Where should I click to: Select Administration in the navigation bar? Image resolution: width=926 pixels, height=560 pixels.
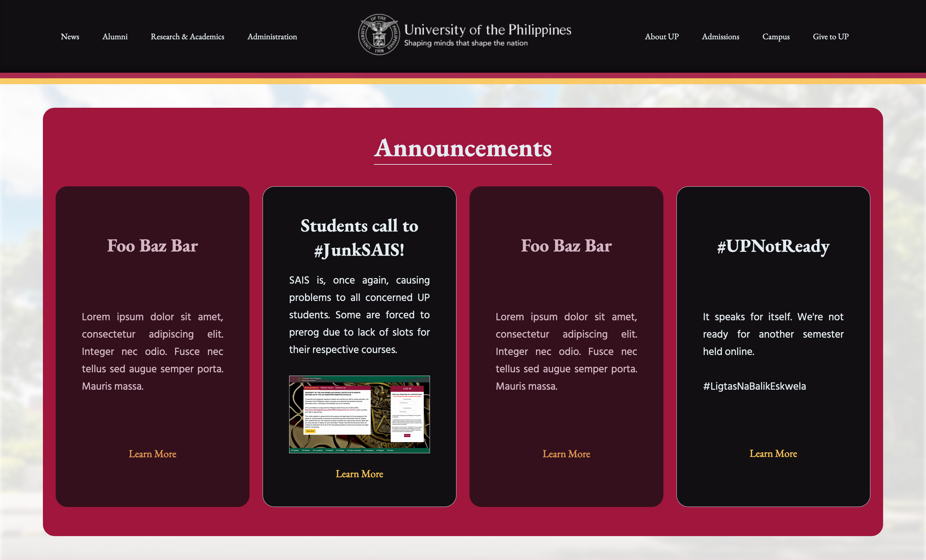pyautogui.click(x=272, y=36)
